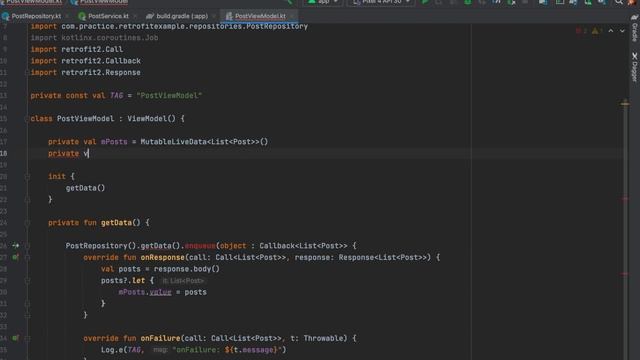Select the PostViewModel.kt editor tab

[x=260, y=16]
